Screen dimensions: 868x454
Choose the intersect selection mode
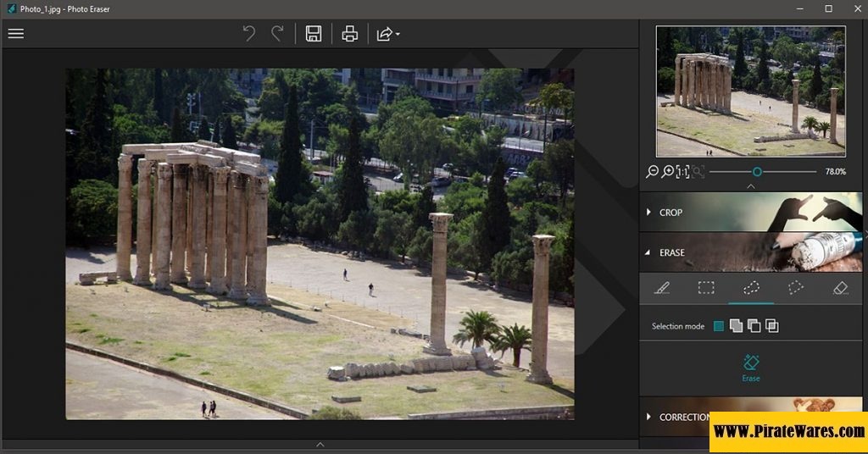coord(771,326)
